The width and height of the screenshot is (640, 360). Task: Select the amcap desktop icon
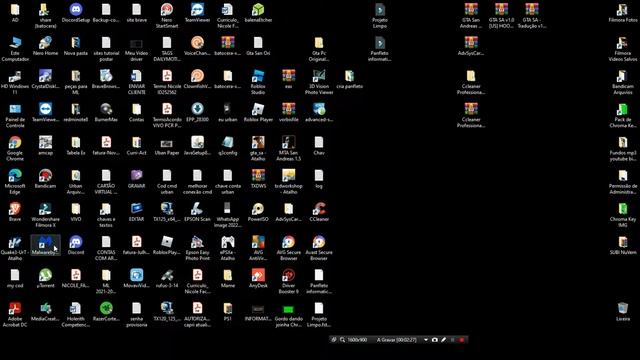pos(45,145)
